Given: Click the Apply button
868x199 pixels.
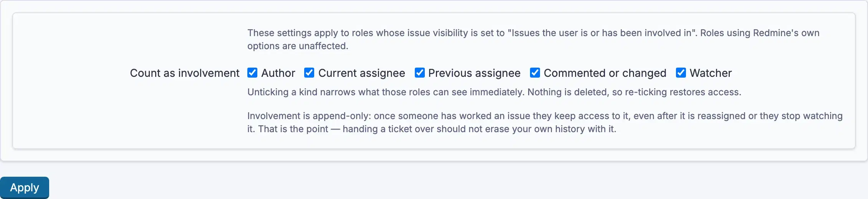Looking at the screenshot, I should tap(25, 187).
